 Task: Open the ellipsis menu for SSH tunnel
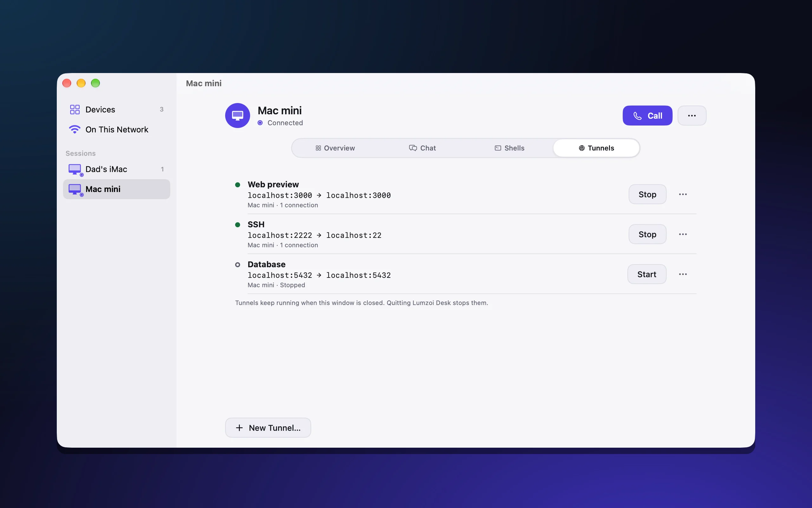coord(683,234)
